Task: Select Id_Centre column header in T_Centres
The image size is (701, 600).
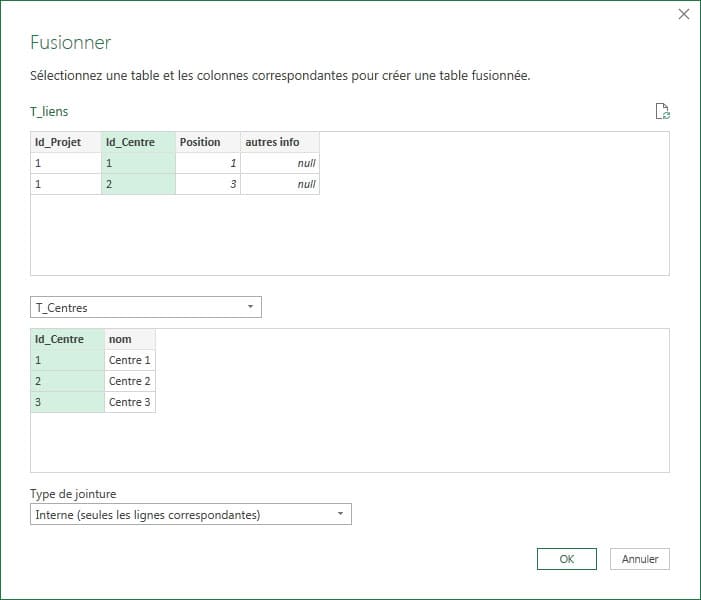Action: point(67,339)
